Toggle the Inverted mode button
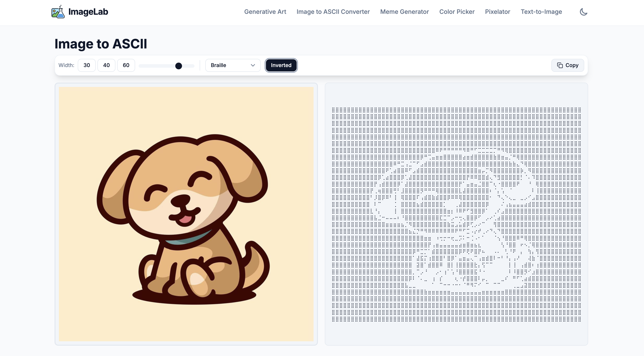Image resolution: width=644 pixels, height=356 pixels. (281, 65)
